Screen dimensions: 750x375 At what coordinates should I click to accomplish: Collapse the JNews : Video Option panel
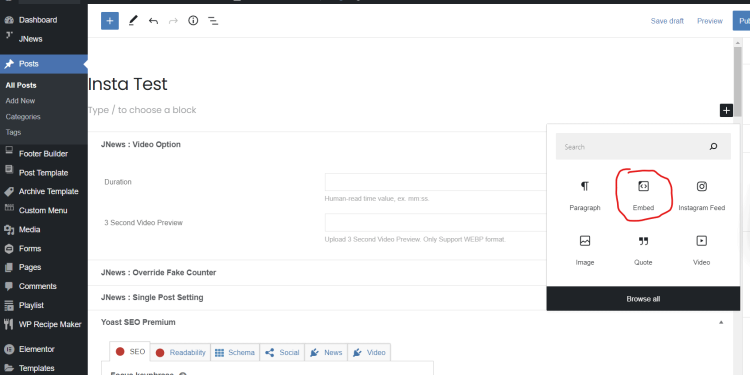coord(141,144)
